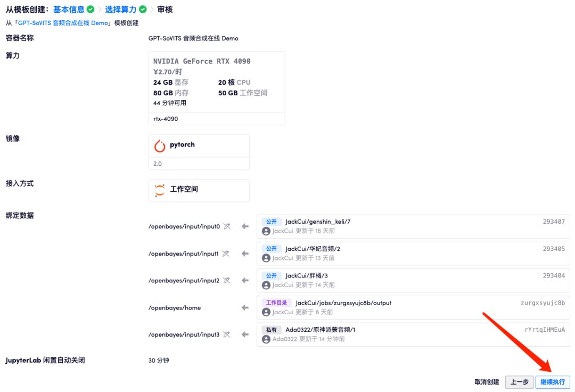Image resolution: width=575 pixels, height=392 pixels.
Task: Click the 24 GB 显存 spec
Action: 171,83
